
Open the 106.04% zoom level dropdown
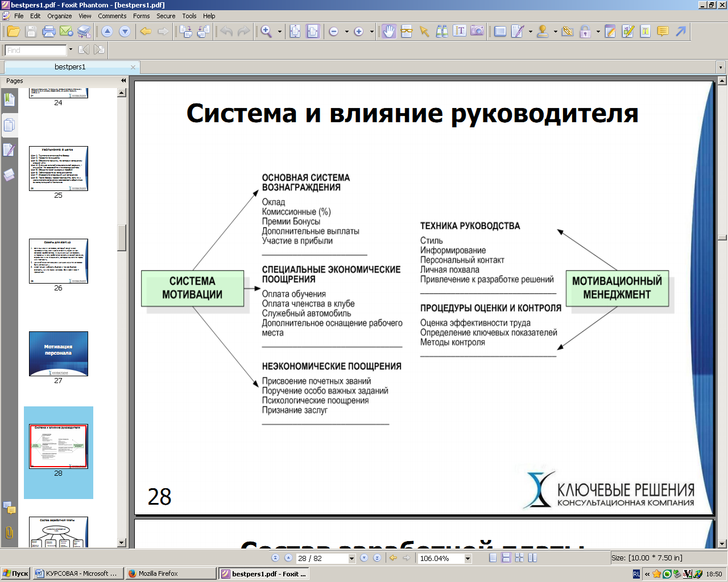point(468,559)
